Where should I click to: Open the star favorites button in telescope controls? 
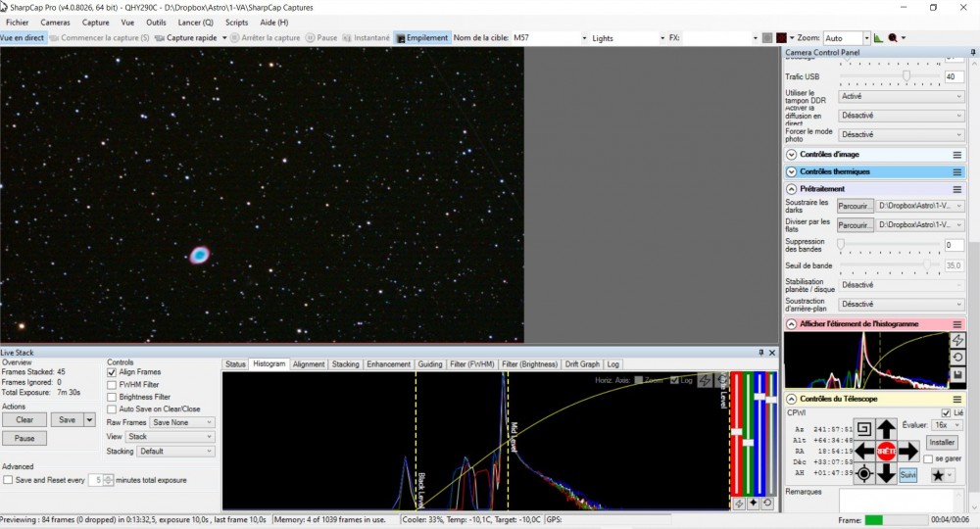click(x=941, y=475)
